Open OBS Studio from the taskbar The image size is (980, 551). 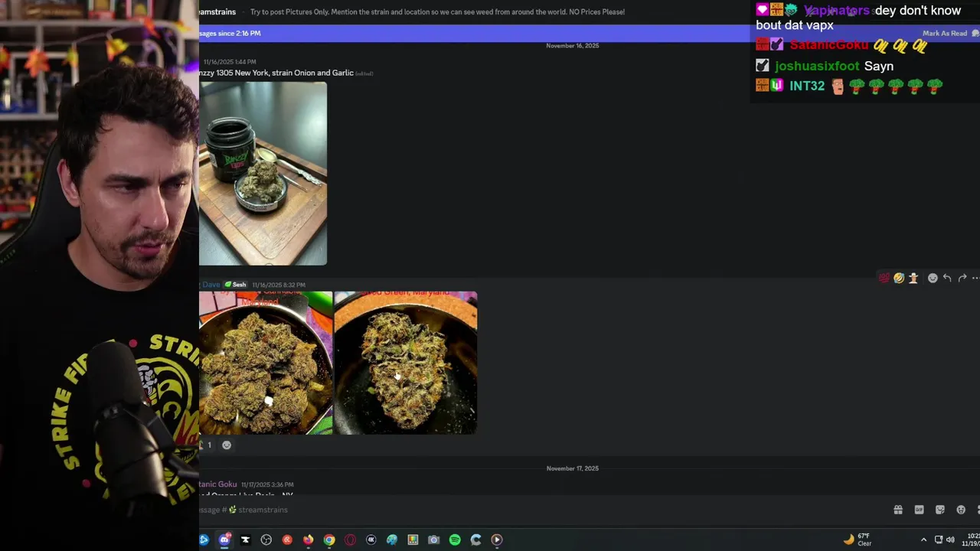(266, 540)
